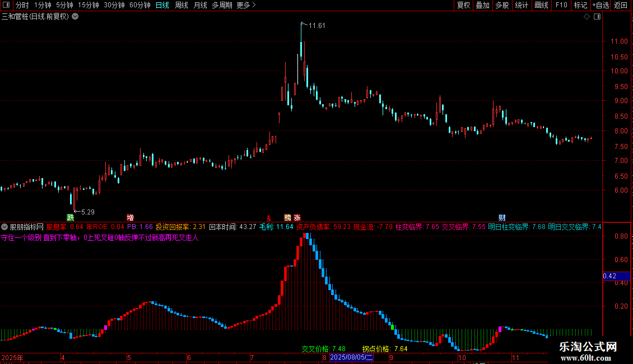This screenshot has width=633, height=364.
Task: Click the 复权 adjustment button
Action: click(463, 5)
